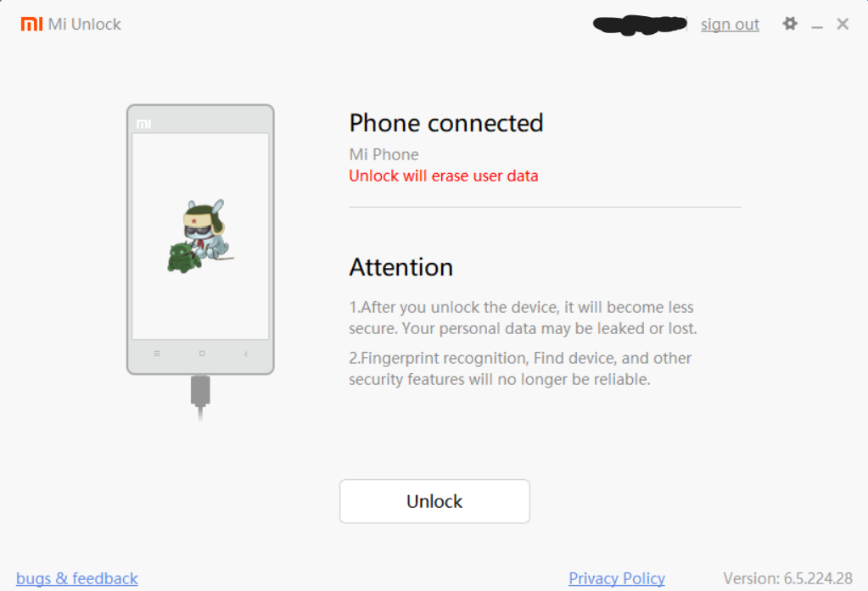868x591 pixels.
Task: Open the Privacy Policy link
Action: pyautogui.click(x=617, y=578)
